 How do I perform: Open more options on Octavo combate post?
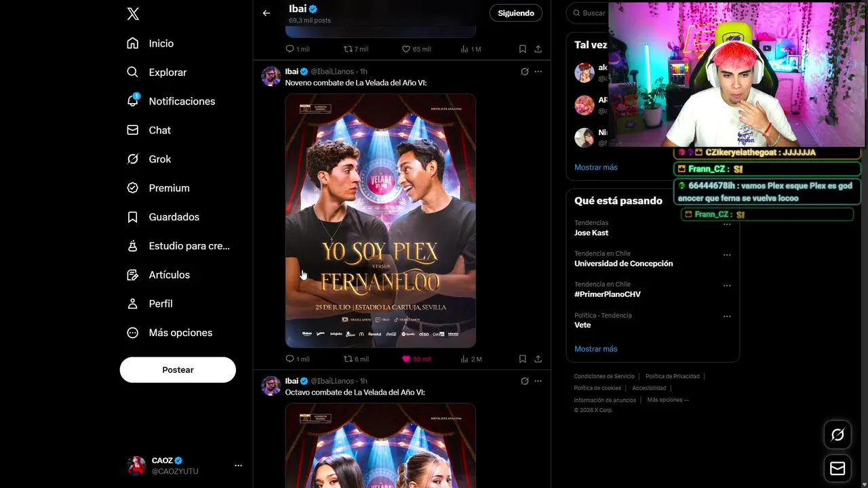tap(538, 381)
